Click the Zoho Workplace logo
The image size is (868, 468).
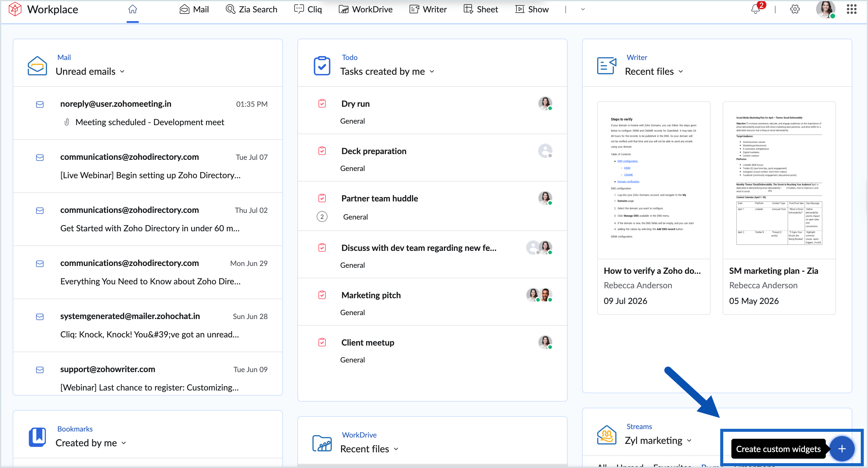[15, 9]
